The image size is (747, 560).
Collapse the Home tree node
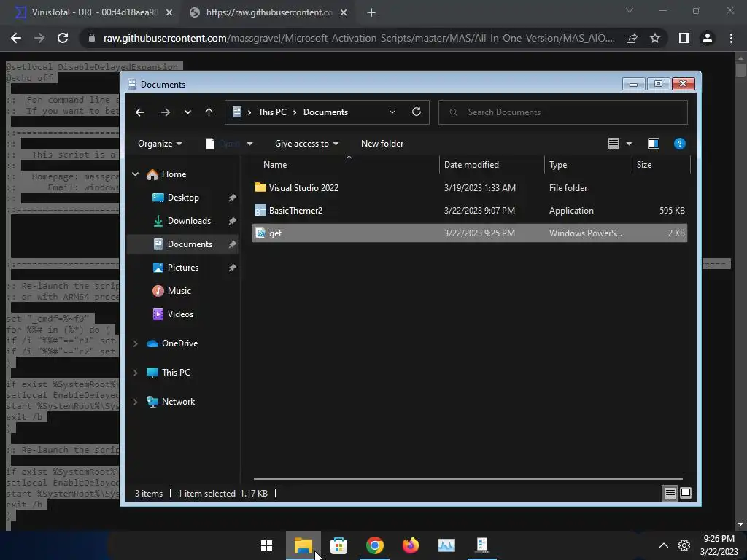pos(135,174)
